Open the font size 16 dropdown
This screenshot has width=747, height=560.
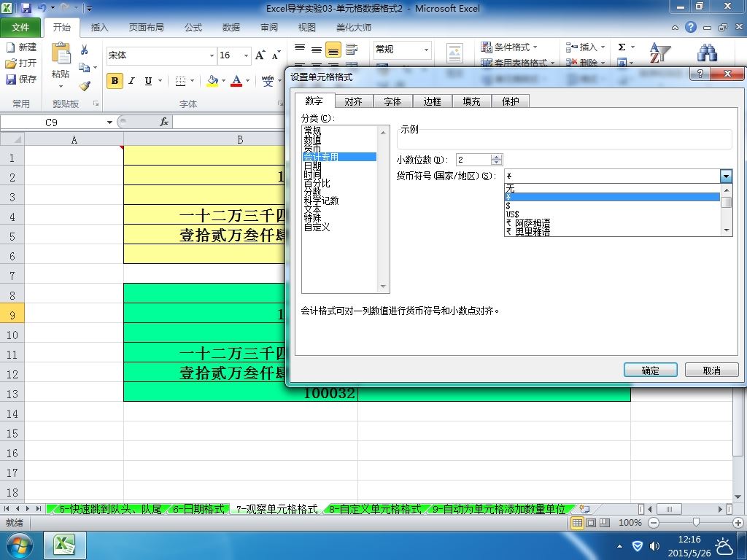pyautogui.click(x=247, y=55)
